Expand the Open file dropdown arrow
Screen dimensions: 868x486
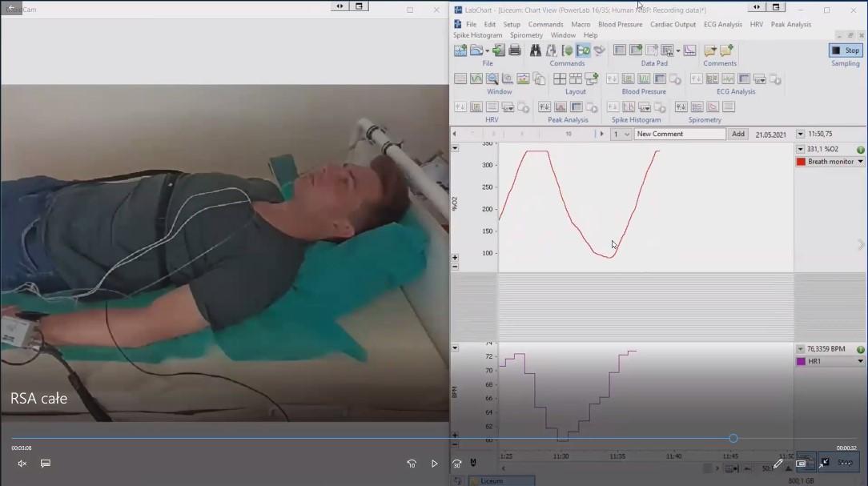487,51
